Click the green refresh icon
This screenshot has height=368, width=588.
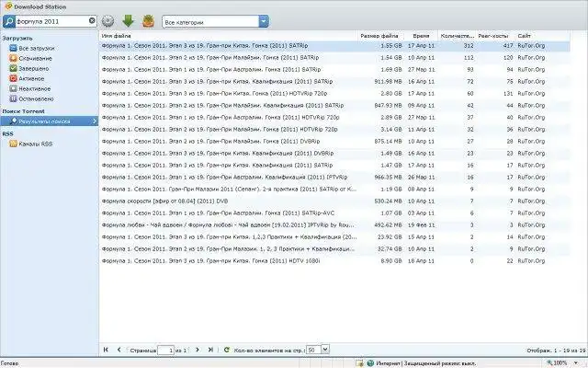click(x=227, y=350)
